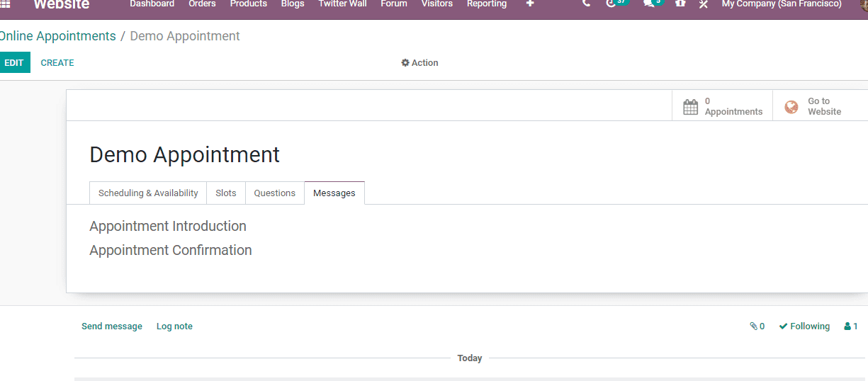
Task: Click the gift icon in top bar
Action: [x=680, y=4]
